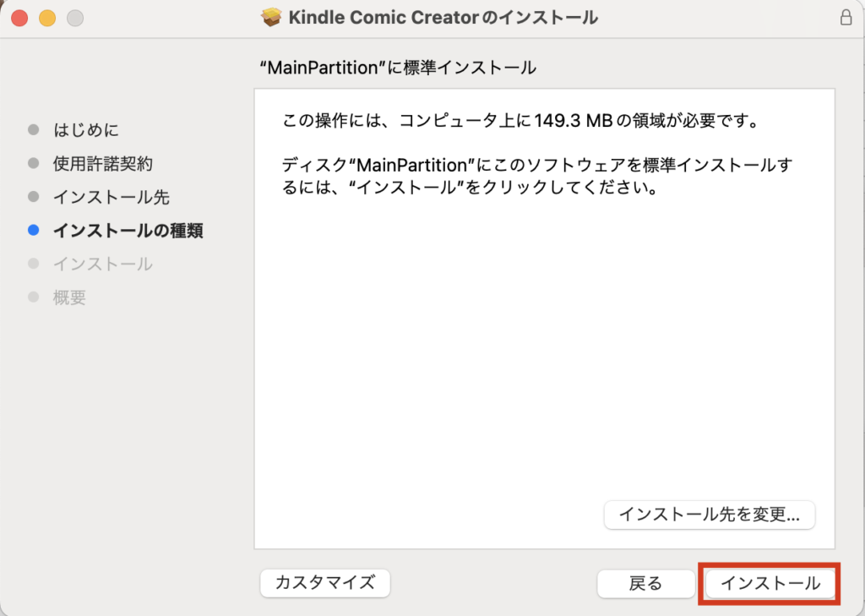
Task: Close the installer with the red button
Action: pyautogui.click(x=19, y=18)
